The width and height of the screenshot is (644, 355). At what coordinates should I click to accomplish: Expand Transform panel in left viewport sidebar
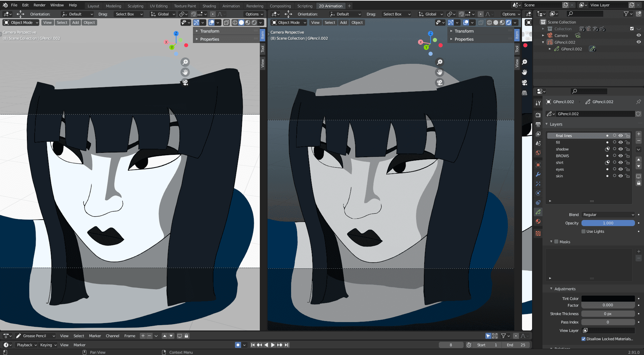(197, 31)
